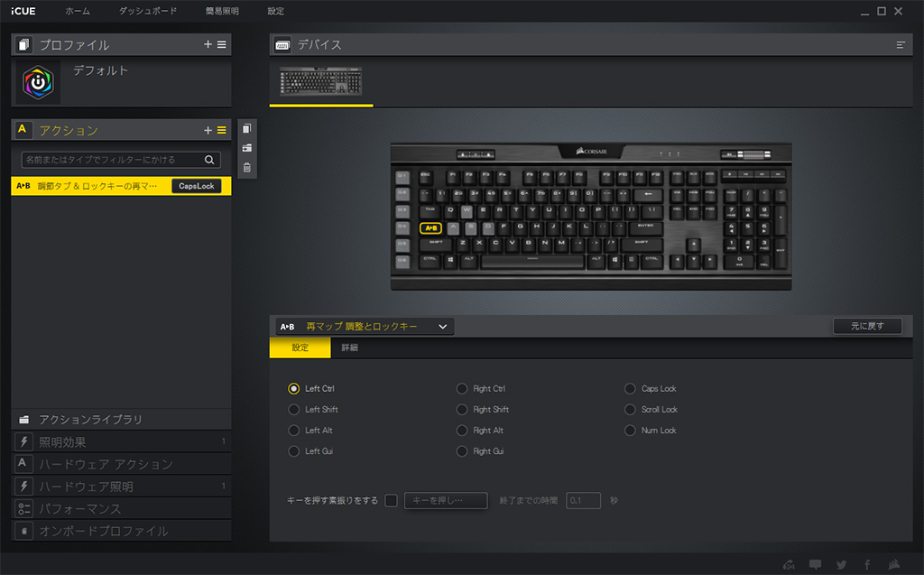Image resolution: width=924 pixels, height=575 pixels.
Task: Expand the パフォーマンス section
Action: coord(121,508)
